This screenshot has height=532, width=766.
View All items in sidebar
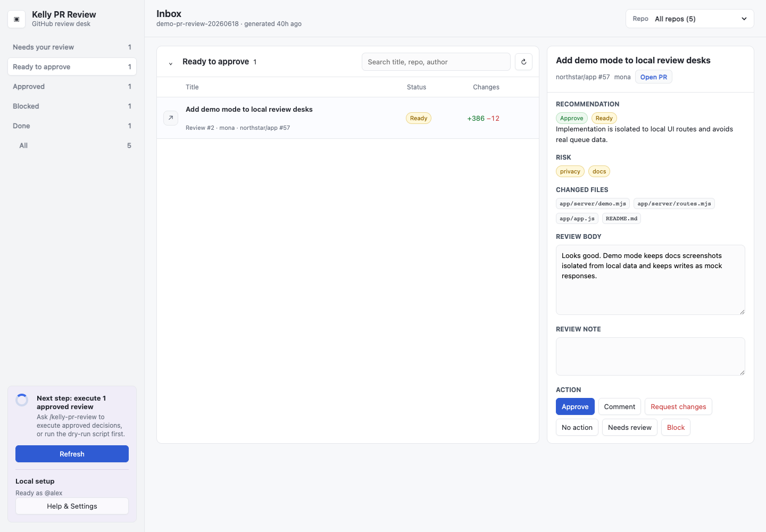point(72,146)
